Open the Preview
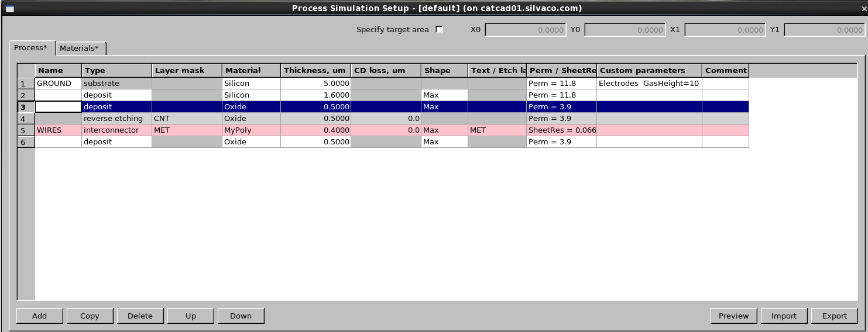 [x=733, y=316]
